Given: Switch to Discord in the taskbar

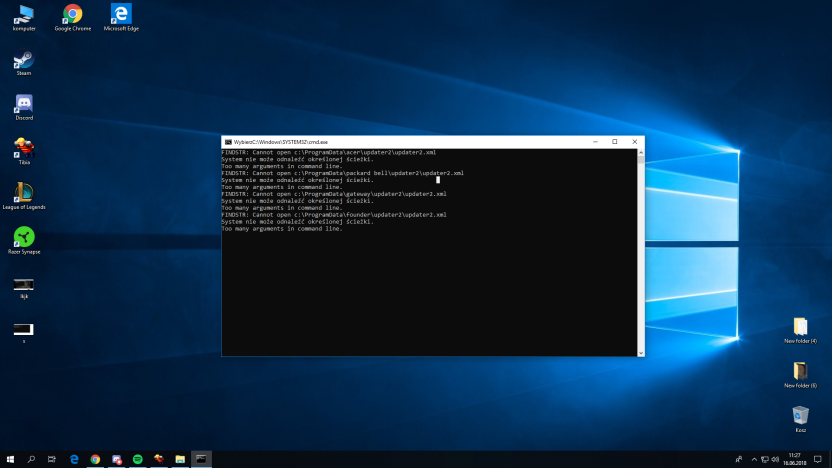Looking at the screenshot, I should (x=117, y=460).
